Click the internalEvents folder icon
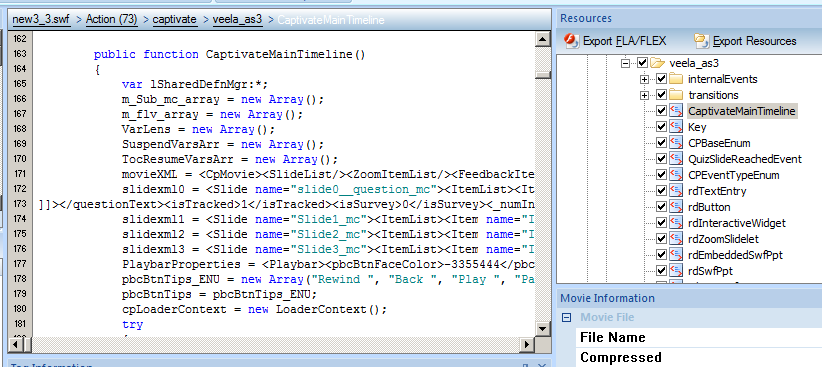The width and height of the screenshot is (822, 367). [676, 79]
